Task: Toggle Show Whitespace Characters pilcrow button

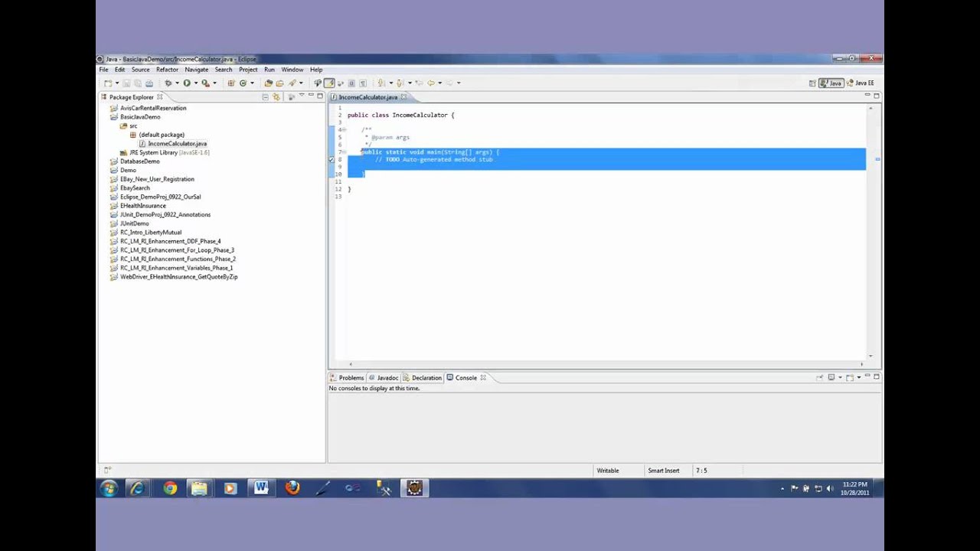Action: tap(362, 83)
